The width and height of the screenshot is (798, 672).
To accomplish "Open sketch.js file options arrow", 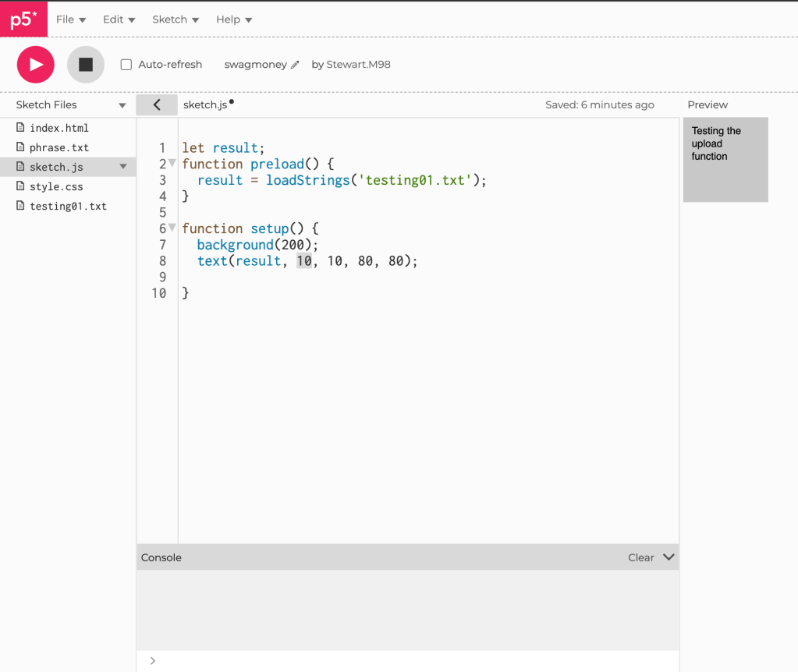I will pyautogui.click(x=122, y=166).
